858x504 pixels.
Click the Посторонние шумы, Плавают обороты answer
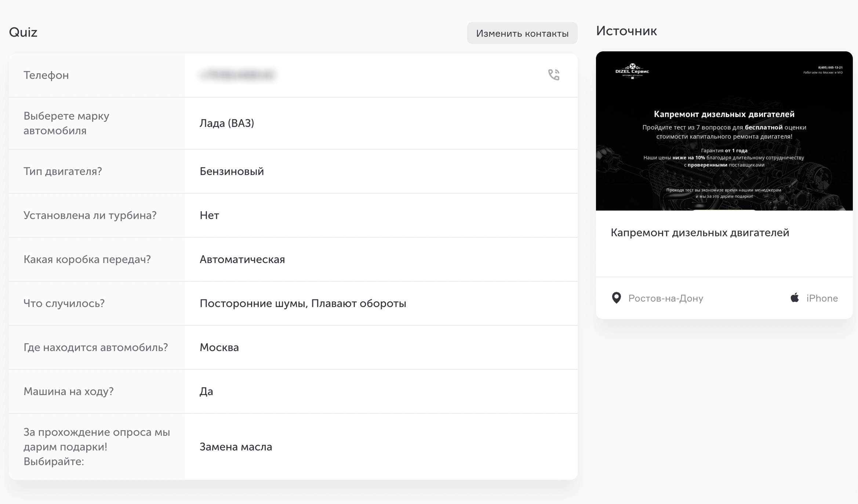303,303
